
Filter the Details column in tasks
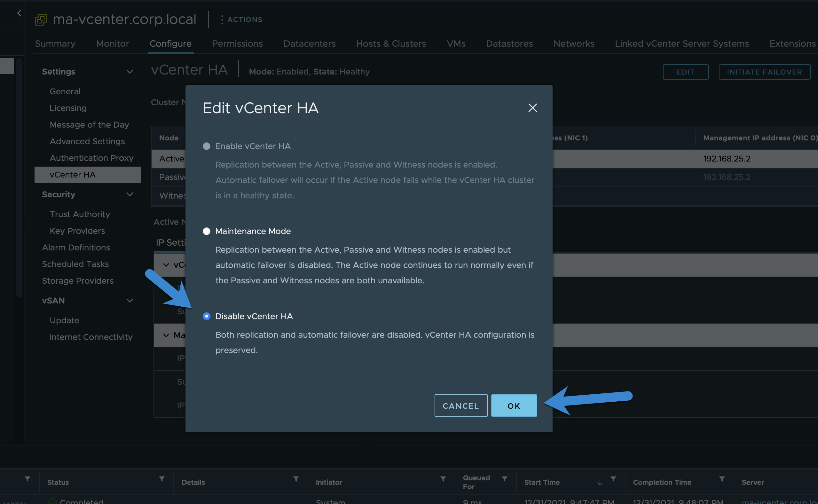(x=296, y=479)
